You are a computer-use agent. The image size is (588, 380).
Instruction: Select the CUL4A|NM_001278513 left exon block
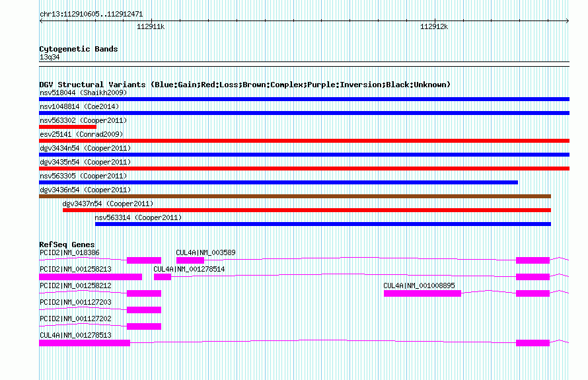click(85, 343)
